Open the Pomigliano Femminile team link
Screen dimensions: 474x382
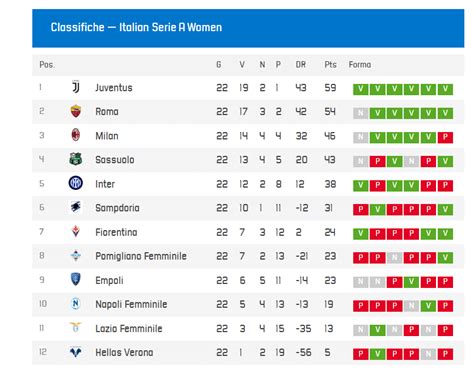(141, 256)
